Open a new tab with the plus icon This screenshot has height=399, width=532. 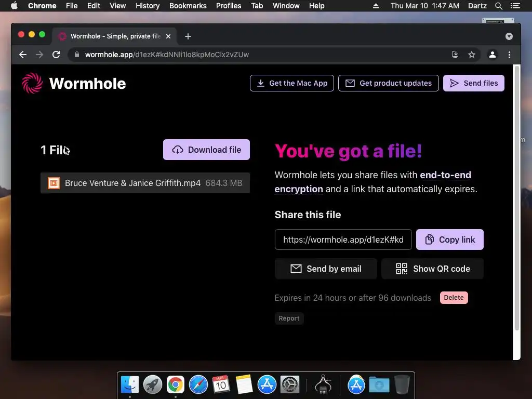coord(188,36)
